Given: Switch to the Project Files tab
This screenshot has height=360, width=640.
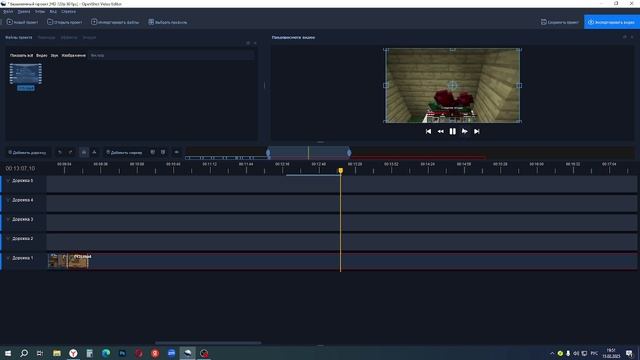Looking at the screenshot, I should tap(18, 37).
